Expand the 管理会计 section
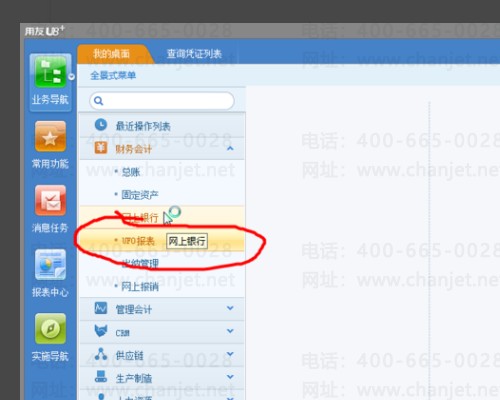The image size is (500, 400). tap(230, 308)
